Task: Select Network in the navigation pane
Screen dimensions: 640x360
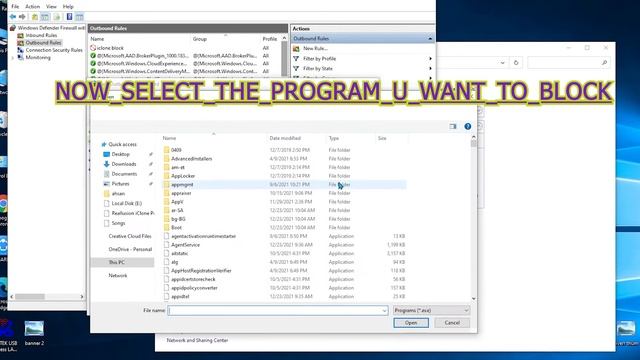Action: [x=118, y=276]
